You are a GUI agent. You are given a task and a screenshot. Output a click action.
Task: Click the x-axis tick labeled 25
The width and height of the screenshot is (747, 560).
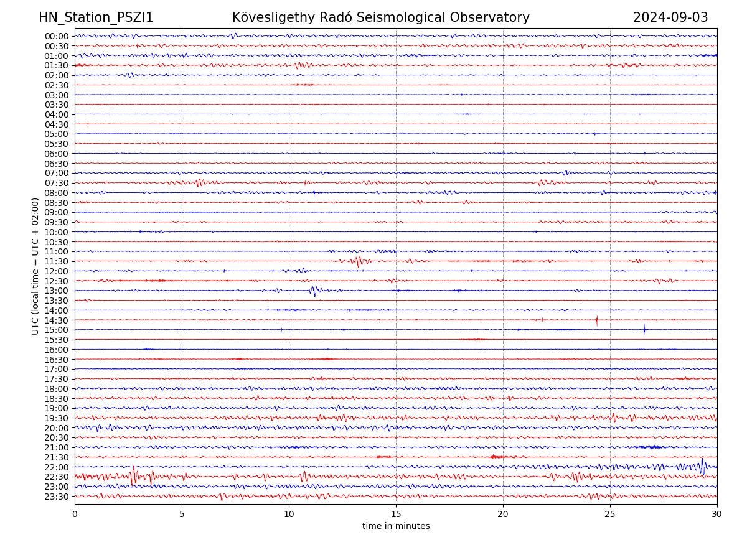pos(610,515)
